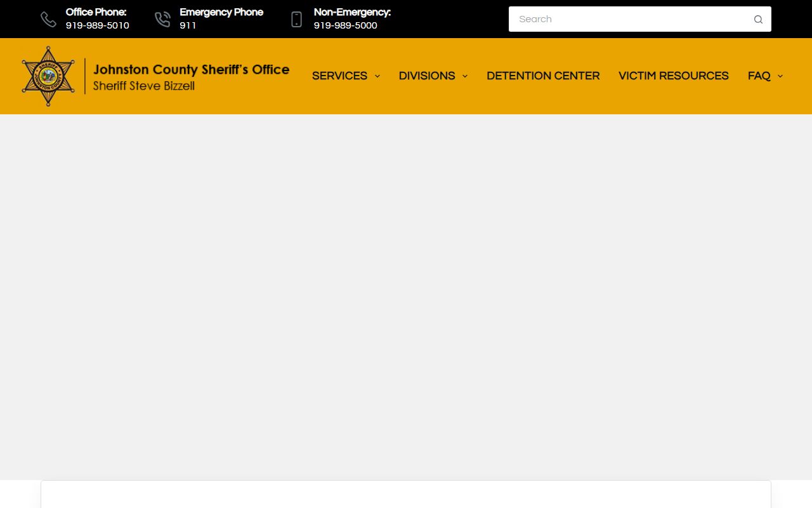The image size is (812, 508).
Task: Open the FAQ dropdown chevron
Action: point(780,76)
